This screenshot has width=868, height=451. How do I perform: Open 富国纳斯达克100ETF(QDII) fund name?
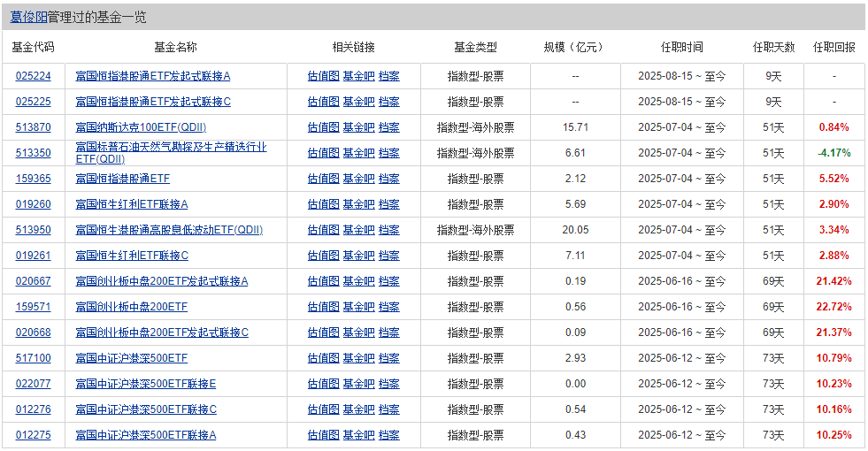tap(141, 127)
